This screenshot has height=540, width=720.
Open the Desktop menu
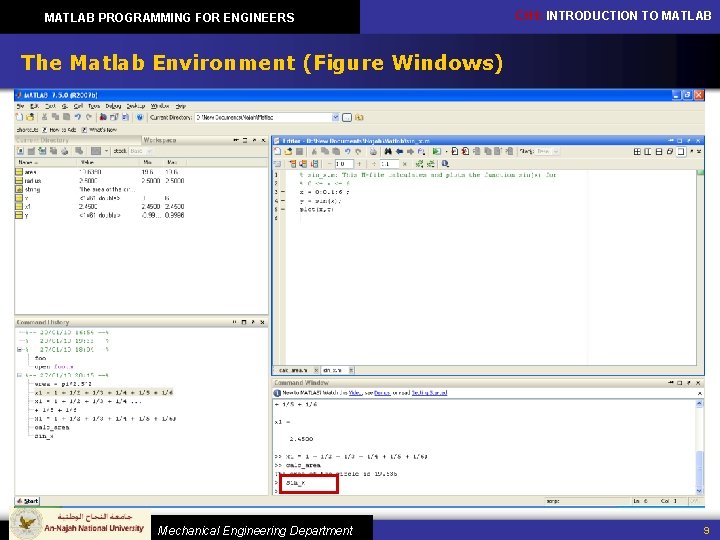135,106
